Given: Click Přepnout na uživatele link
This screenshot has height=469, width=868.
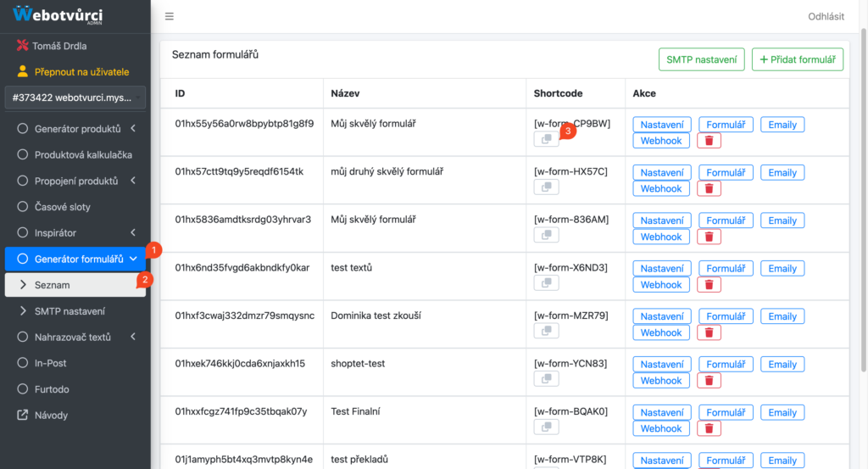Looking at the screenshot, I should coord(81,72).
